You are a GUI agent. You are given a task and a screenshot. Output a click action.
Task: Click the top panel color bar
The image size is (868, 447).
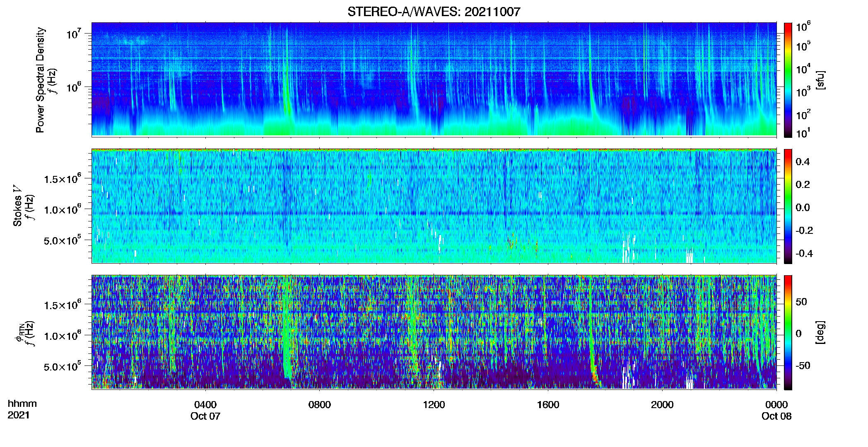[x=788, y=80]
